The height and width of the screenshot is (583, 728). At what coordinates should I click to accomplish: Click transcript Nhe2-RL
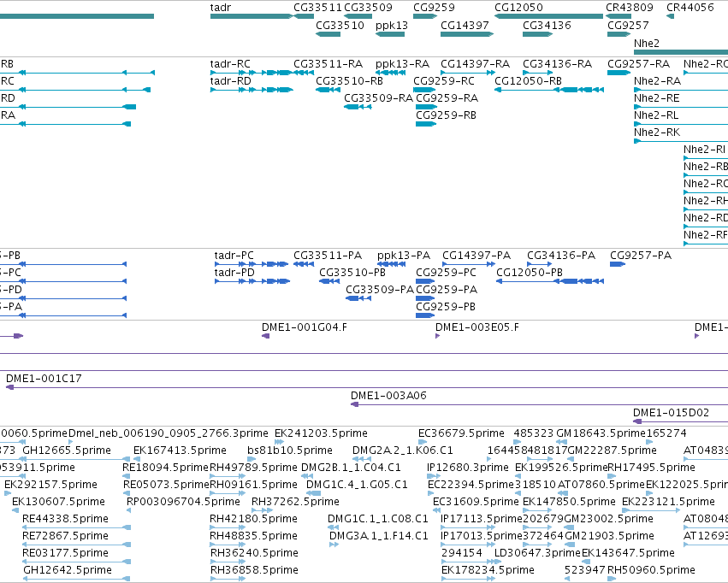681,124
